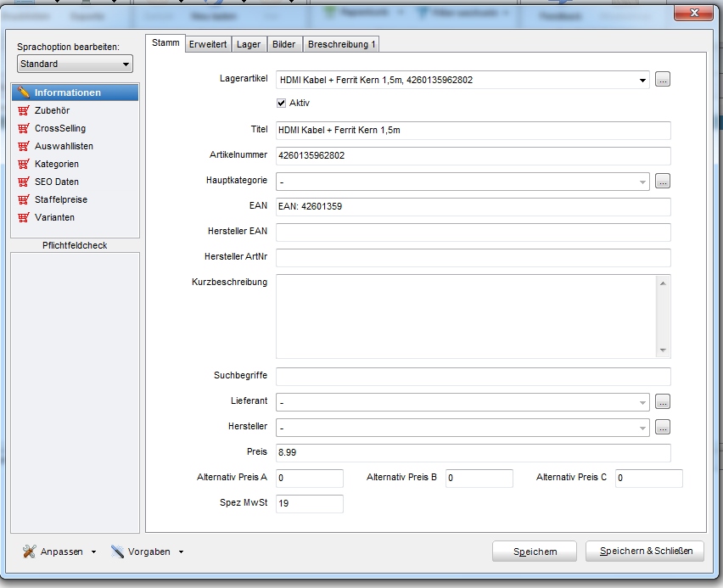Expand the Hauptkategorie dropdown

click(x=642, y=182)
